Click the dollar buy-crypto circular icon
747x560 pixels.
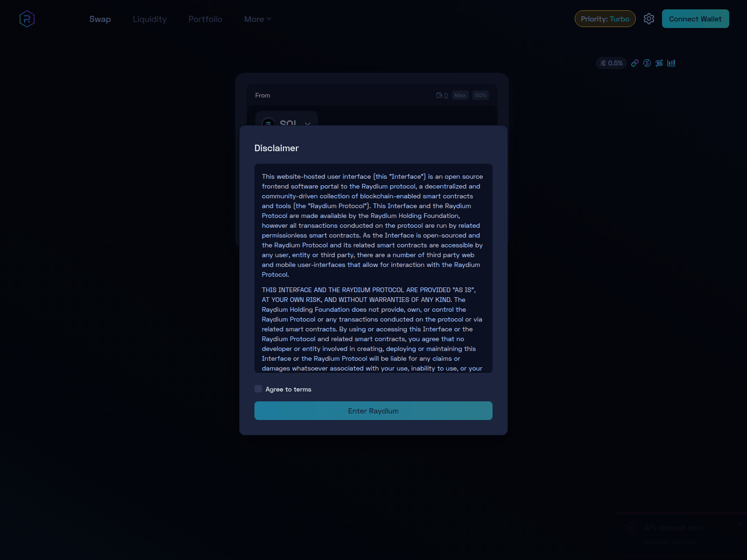click(x=647, y=63)
